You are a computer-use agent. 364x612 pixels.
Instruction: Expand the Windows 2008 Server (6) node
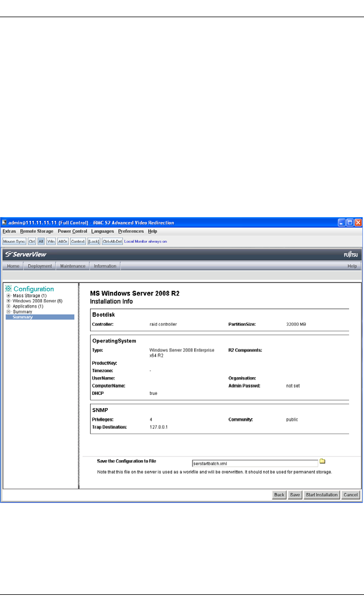[x=8, y=301]
